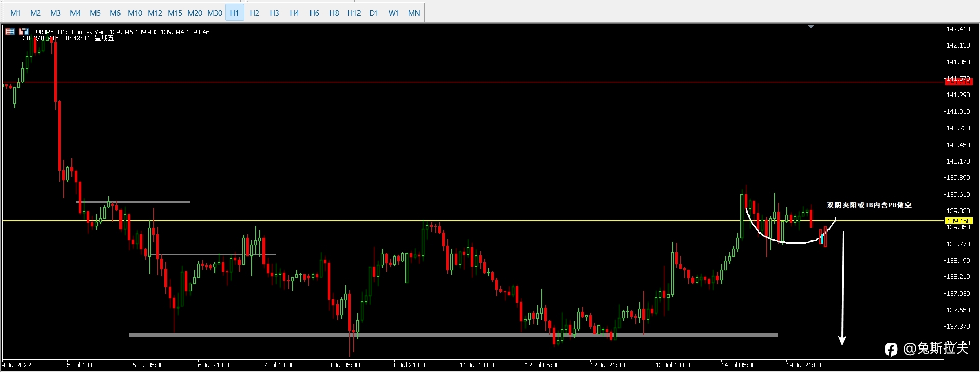The height and width of the screenshot is (372, 980).
Task: Set timeframe to M20
Action: click(195, 13)
